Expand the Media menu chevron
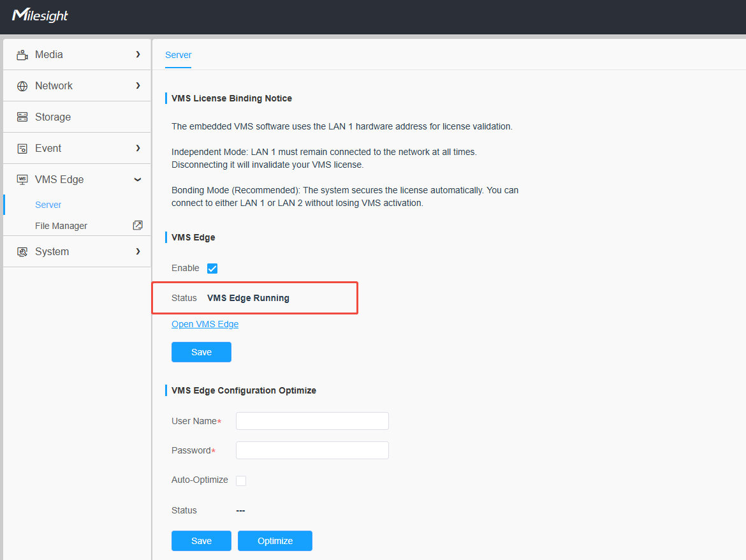The image size is (746, 560). [x=138, y=54]
